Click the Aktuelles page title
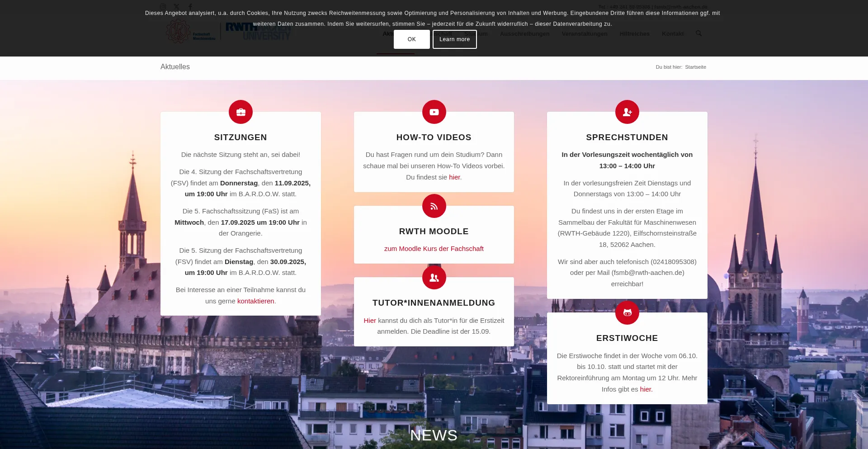This screenshot has height=449, width=868. tap(175, 67)
